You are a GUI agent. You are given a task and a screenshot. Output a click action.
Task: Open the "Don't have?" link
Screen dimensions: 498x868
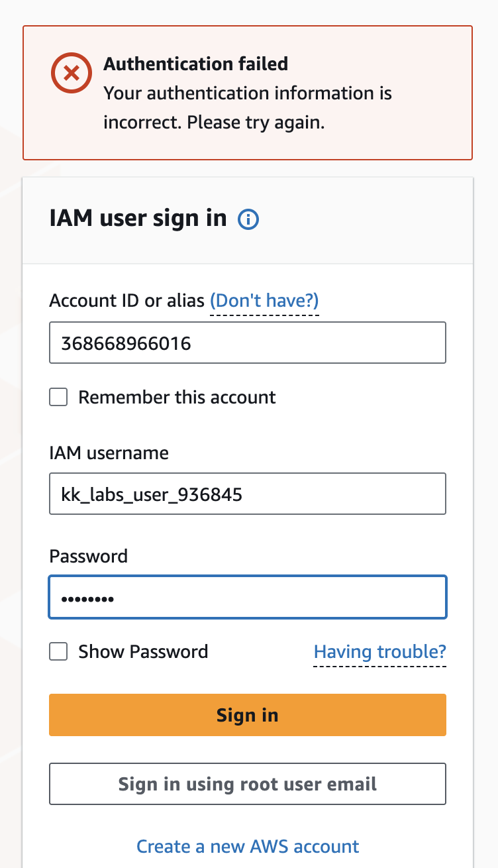click(x=264, y=301)
